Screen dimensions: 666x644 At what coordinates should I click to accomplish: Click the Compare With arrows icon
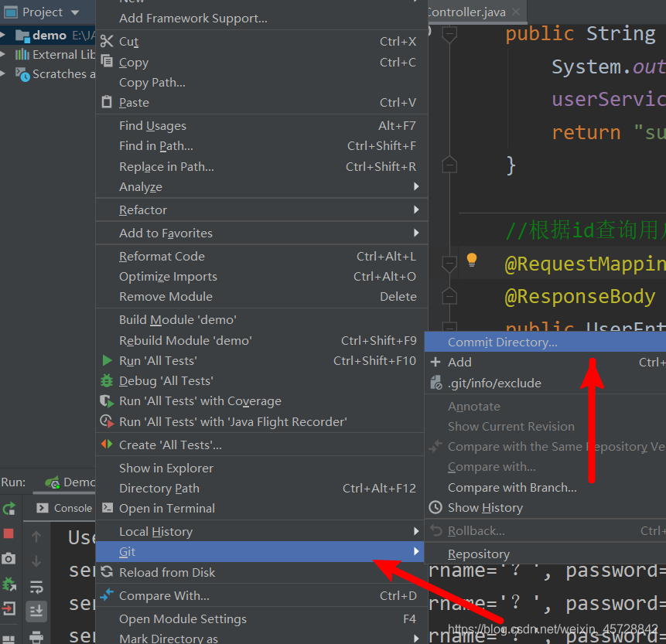(107, 595)
